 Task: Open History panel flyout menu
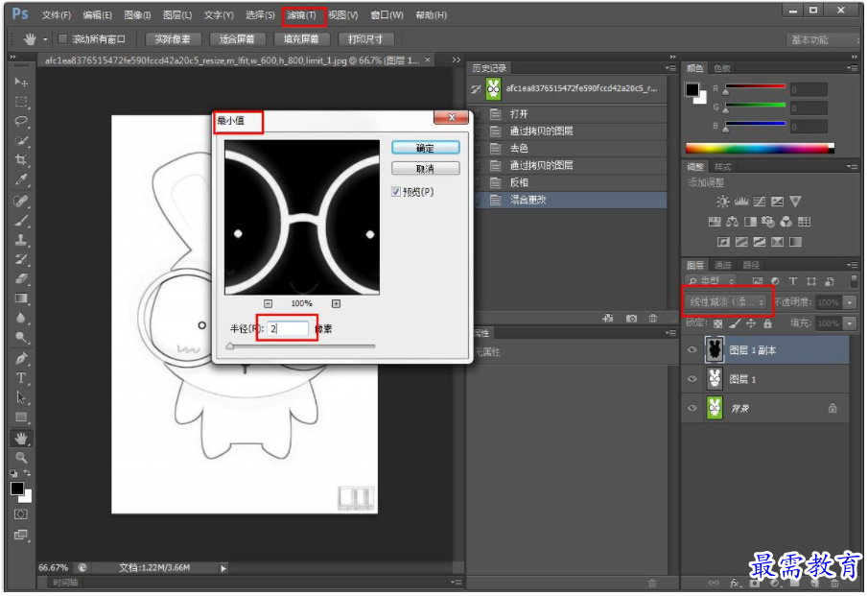pyautogui.click(x=671, y=68)
